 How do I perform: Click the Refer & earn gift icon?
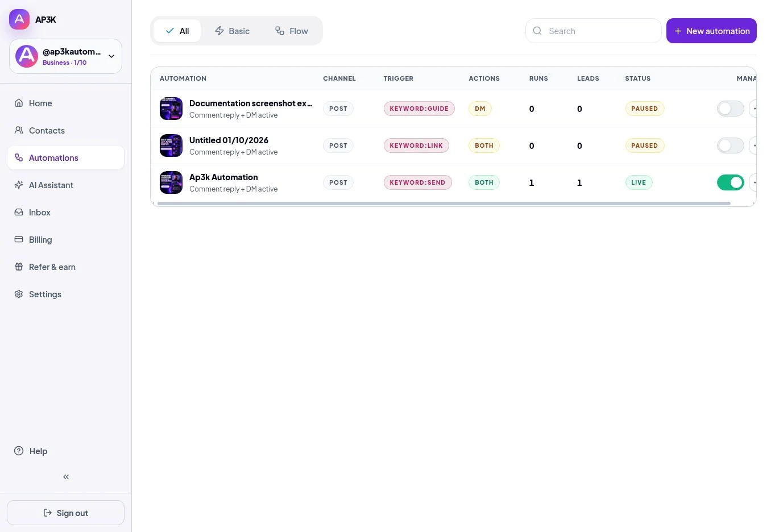[19, 267]
